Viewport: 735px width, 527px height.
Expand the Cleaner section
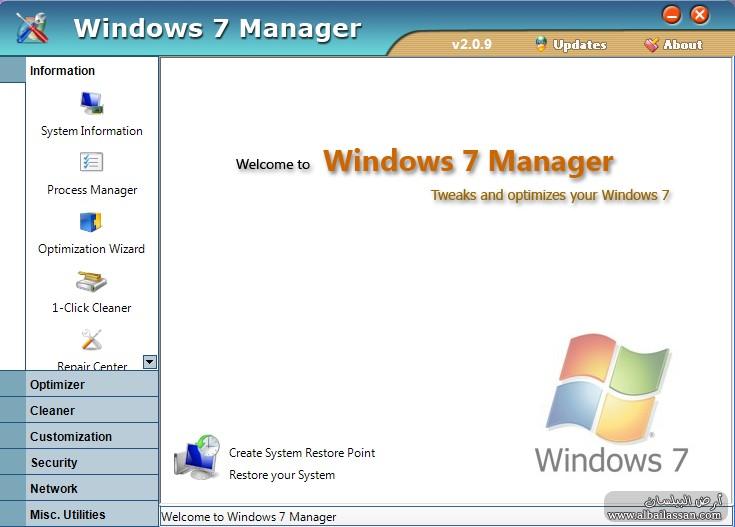(x=79, y=410)
